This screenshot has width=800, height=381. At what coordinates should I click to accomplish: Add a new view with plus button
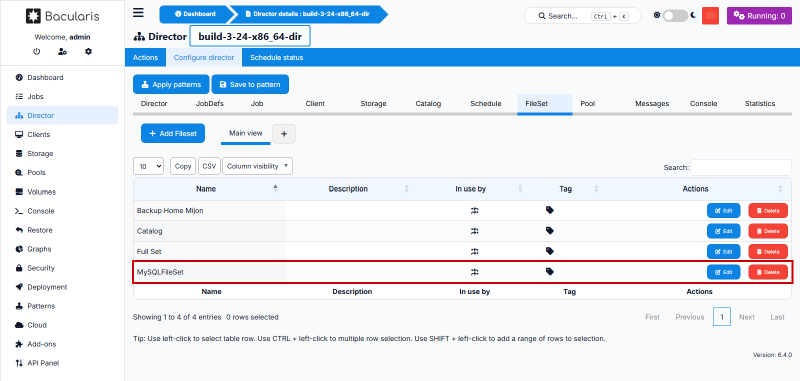(x=284, y=134)
